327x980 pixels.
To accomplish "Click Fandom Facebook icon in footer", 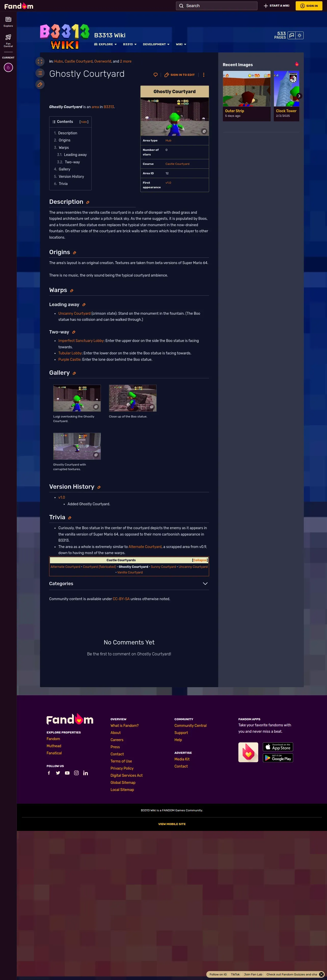I will click(49, 773).
